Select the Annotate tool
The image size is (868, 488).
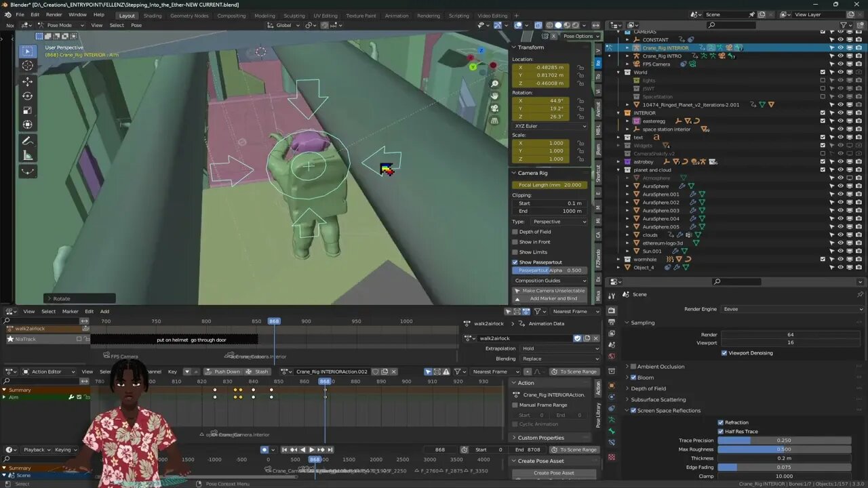(x=28, y=141)
